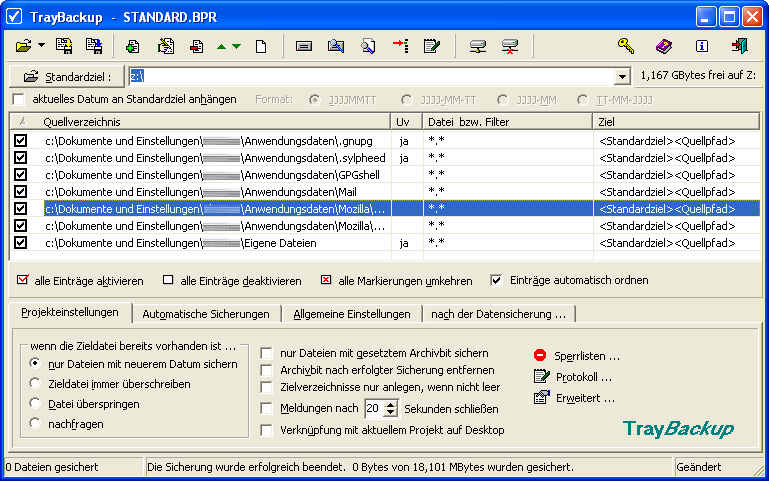Click the red arrow list toolbar icon
The image size is (769, 481).
401,47
